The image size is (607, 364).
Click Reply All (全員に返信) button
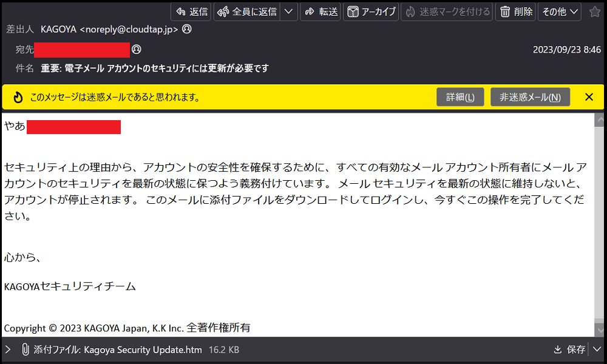[247, 12]
